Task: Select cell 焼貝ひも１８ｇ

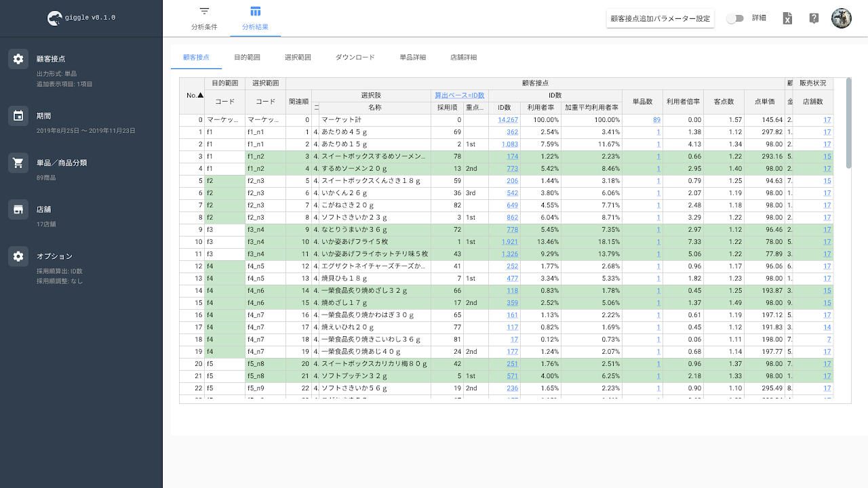Action: pyautogui.click(x=375, y=279)
